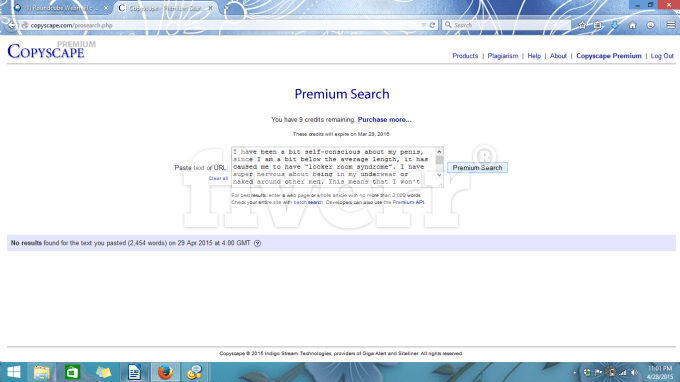680x382 pixels.
Task: Switch to the Roundcube Webmail tab
Action: click(61, 8)
